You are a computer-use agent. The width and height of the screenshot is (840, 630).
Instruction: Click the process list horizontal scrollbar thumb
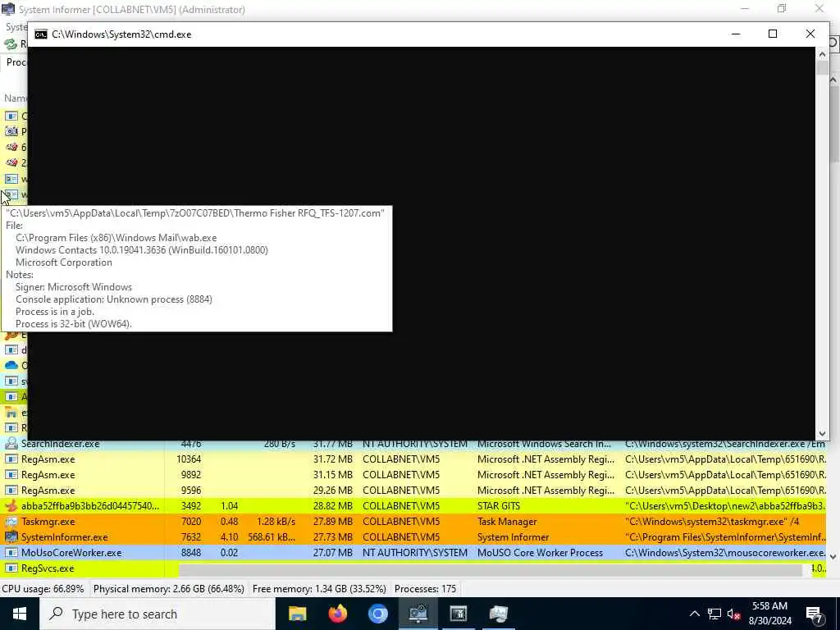(x=491, y=570)
